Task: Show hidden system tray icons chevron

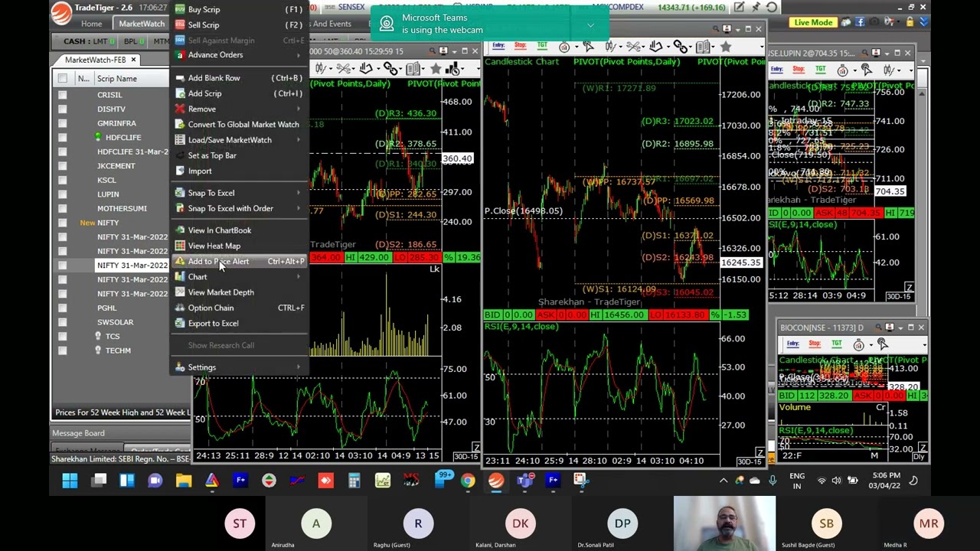Action: click(x=724, y=481)
